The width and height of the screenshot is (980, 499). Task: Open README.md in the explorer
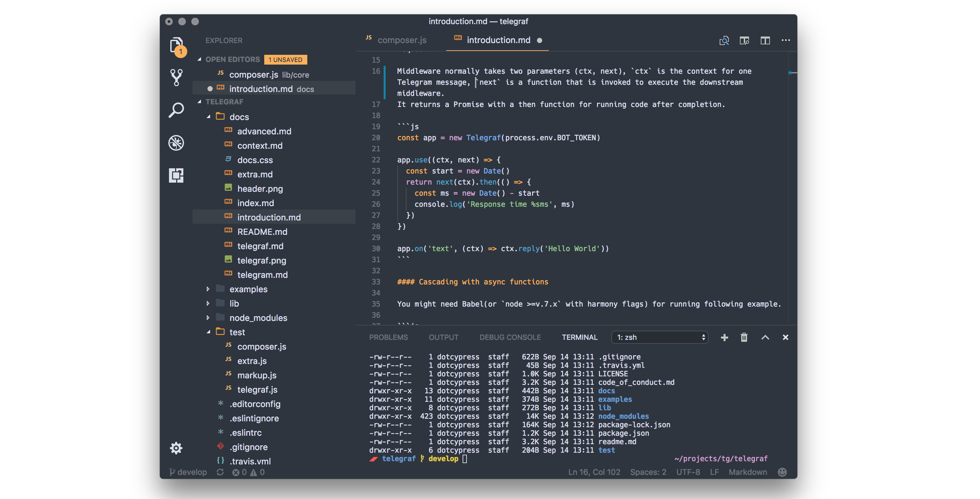point(262,232)
